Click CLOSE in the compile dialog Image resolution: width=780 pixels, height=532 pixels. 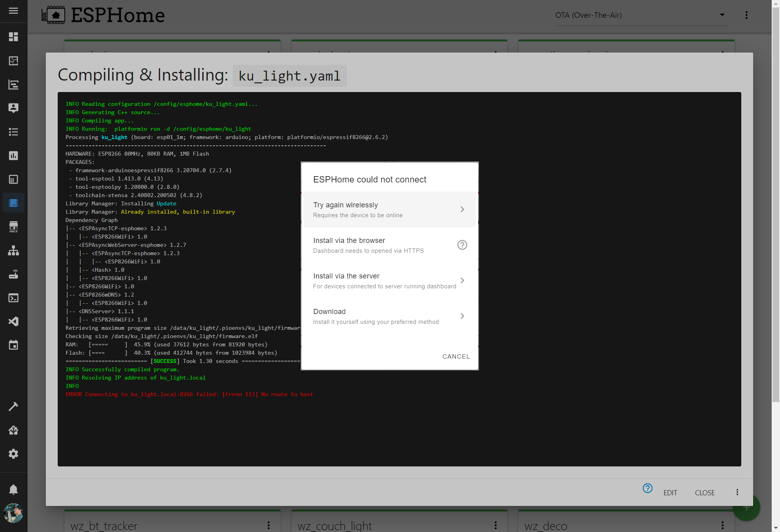click(705, 493)
